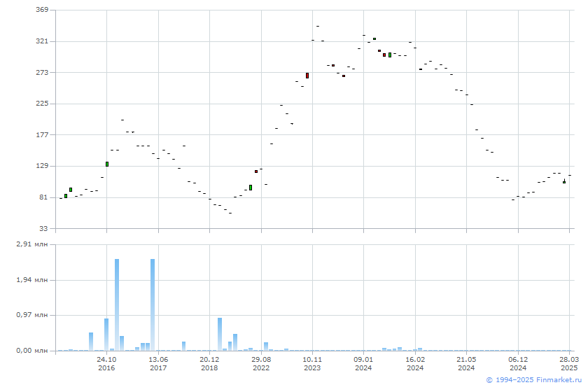Select the 21.05 2024 date label
This screenshot has width=588, height=385.
coord(466,363)
